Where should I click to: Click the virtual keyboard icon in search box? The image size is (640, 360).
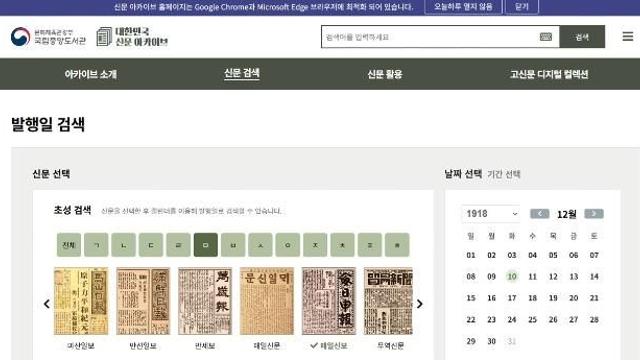[546, 37]
